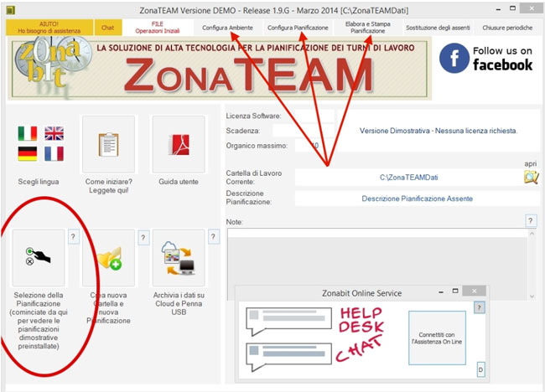The width and height of the screenshot is (545, 392).
Task: Switch to Sostituzione degli assenti tab
Action: (438, 28)
